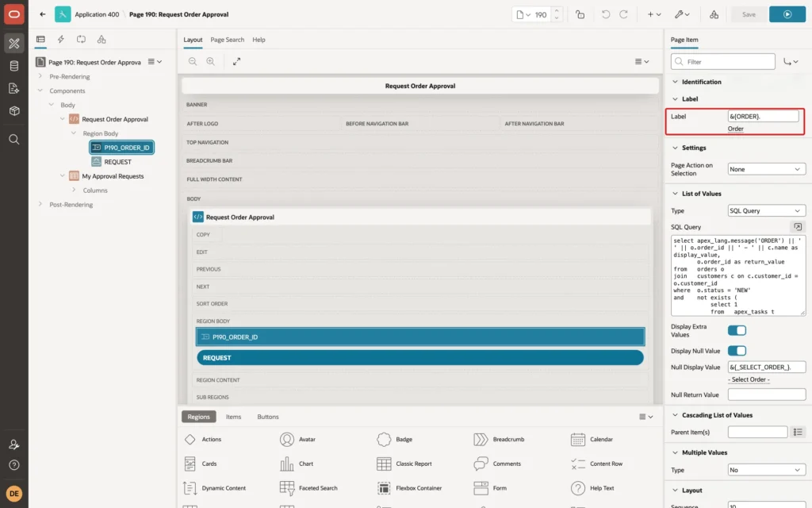Zoom out the layout view
Image resolution: width=812 pixels, height=508 pixels.
[x=193, y=61]
